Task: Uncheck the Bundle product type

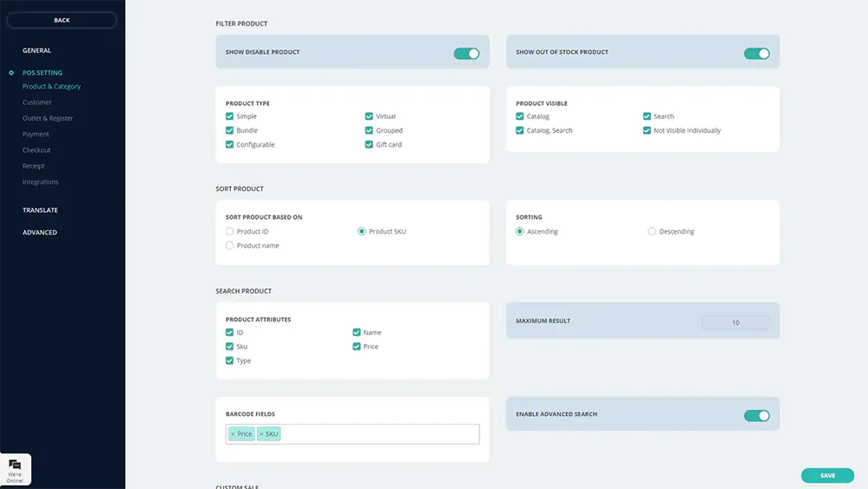Action: click(230, 130)
